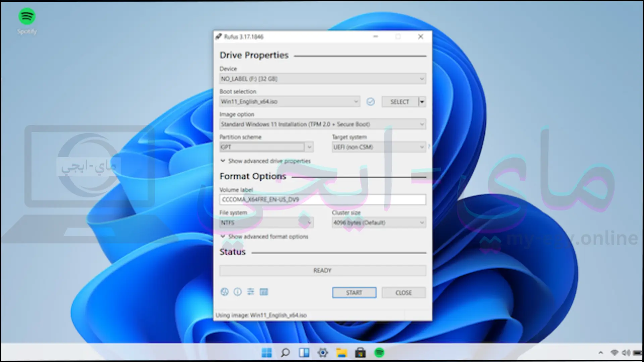Open Microsoft Store from taskbar

click(x=360, y=353)
